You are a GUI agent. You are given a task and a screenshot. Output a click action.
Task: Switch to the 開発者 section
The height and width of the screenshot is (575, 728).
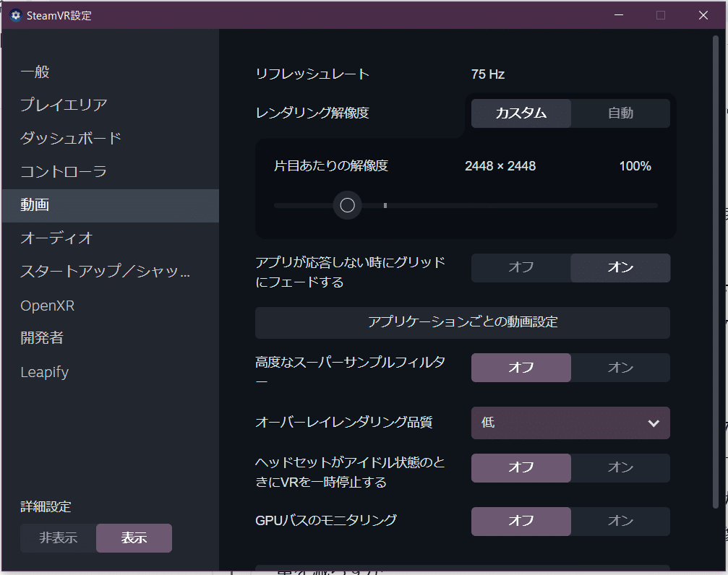pyautogui.click(x=110, y=338)
